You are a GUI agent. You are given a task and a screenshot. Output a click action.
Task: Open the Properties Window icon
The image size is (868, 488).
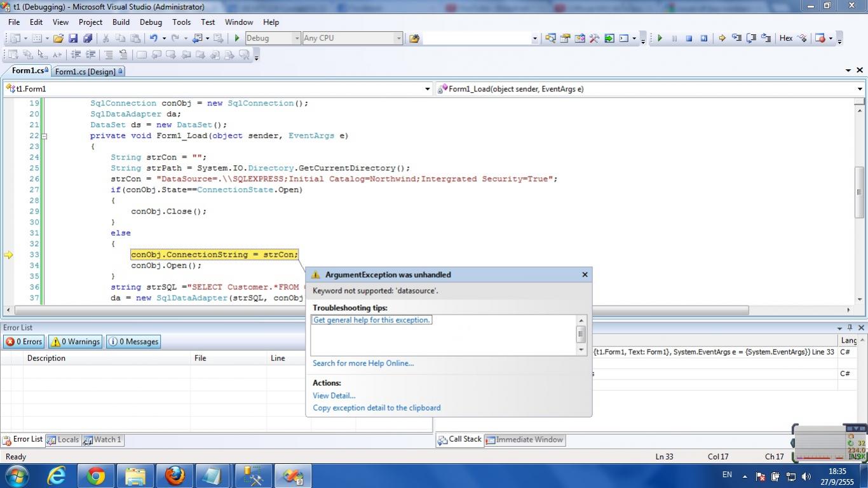565,38
